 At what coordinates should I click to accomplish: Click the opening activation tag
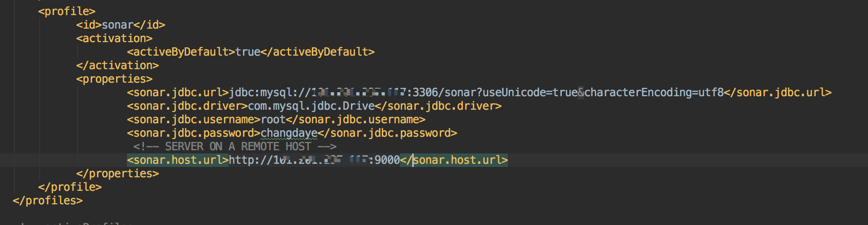[114, 38]
